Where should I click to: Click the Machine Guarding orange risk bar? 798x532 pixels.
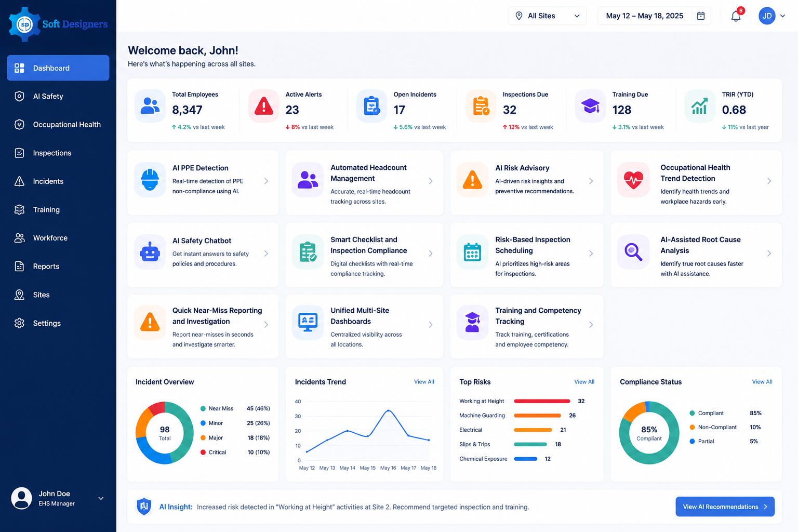[x=537, y=416]
